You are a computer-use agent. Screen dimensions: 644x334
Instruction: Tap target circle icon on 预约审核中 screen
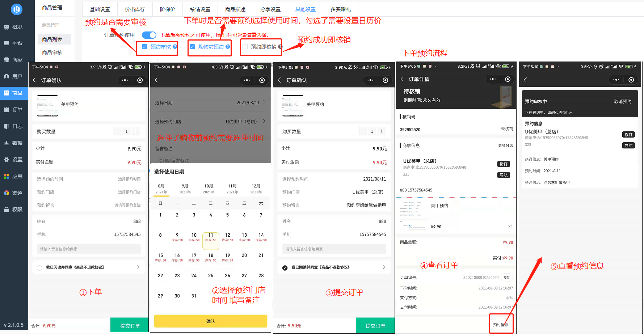coord(631,80)
